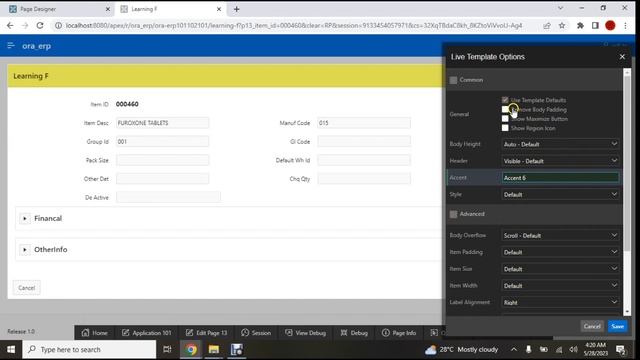Click Debug in developer toolbar
The image size is (640, 360).
(354, 333)
